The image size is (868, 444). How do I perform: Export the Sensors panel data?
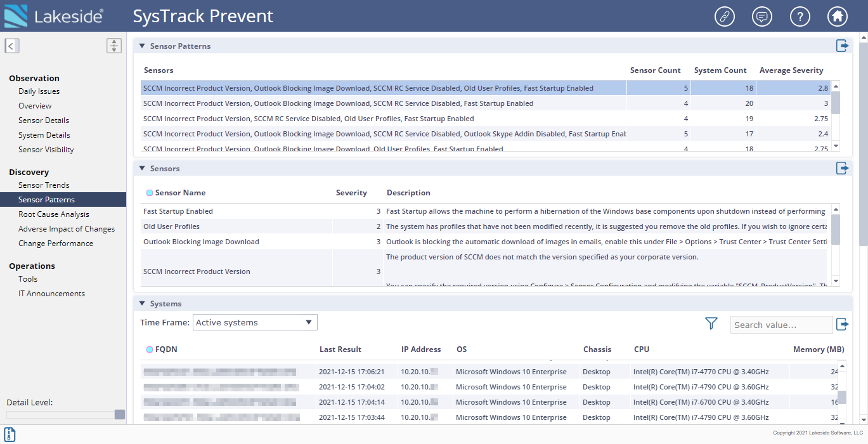pyautogui.click(x=842, y=168)
